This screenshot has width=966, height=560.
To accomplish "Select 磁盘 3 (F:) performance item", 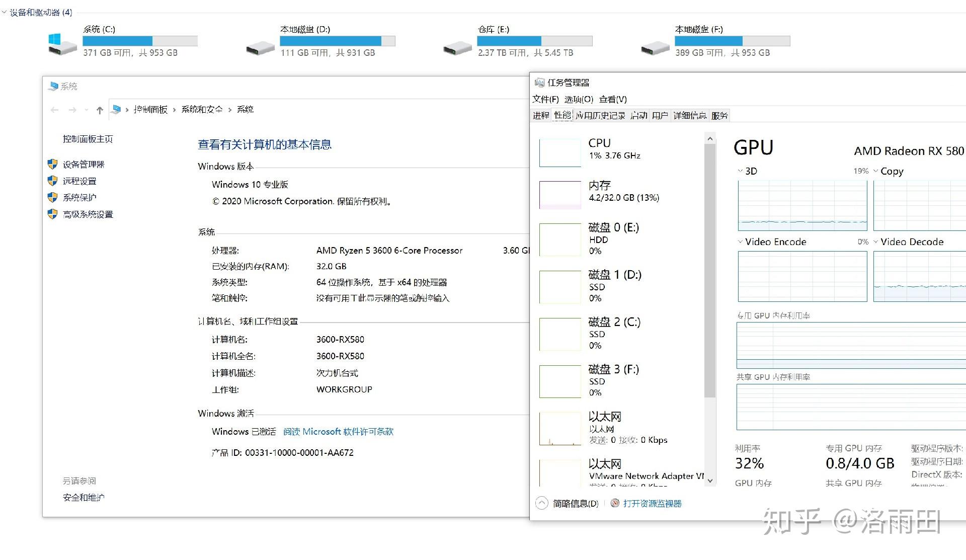I will pyautogui.click(x=620, y=381).
